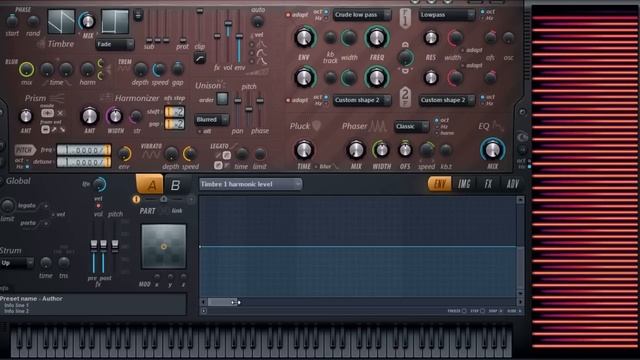
Task: Open the Fade timbre blend dropdown
Action: tap(115, 44)
